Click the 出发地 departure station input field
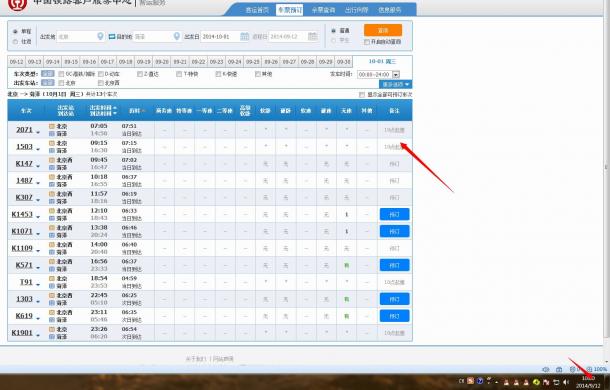610x390 pixels. [81, 37]
